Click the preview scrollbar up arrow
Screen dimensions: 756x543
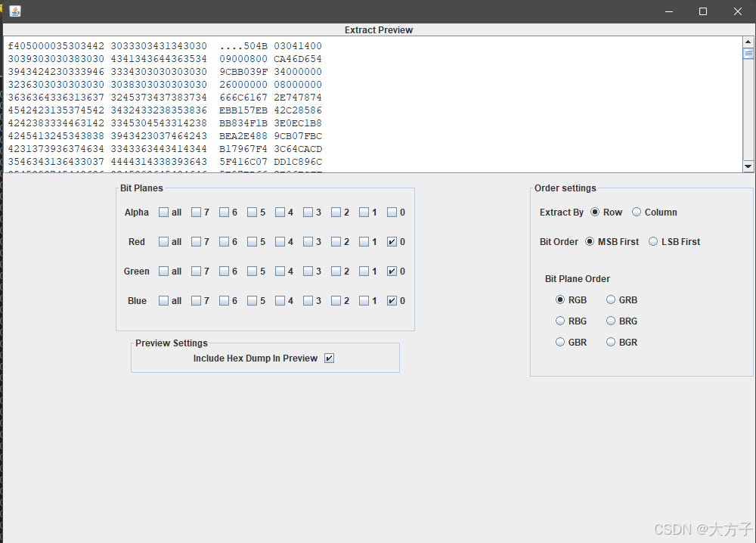click(x=748, y=42)
